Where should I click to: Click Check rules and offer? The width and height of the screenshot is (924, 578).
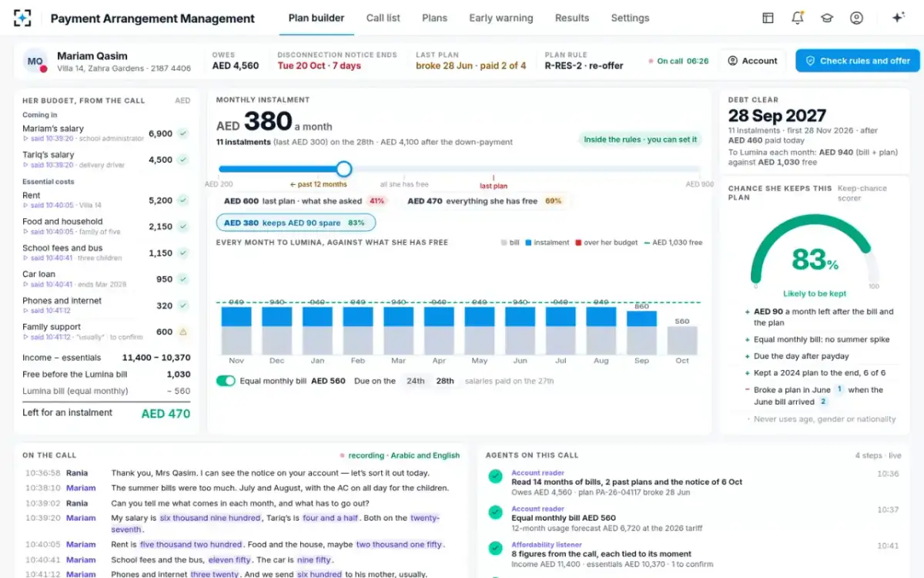coord(857,61)
